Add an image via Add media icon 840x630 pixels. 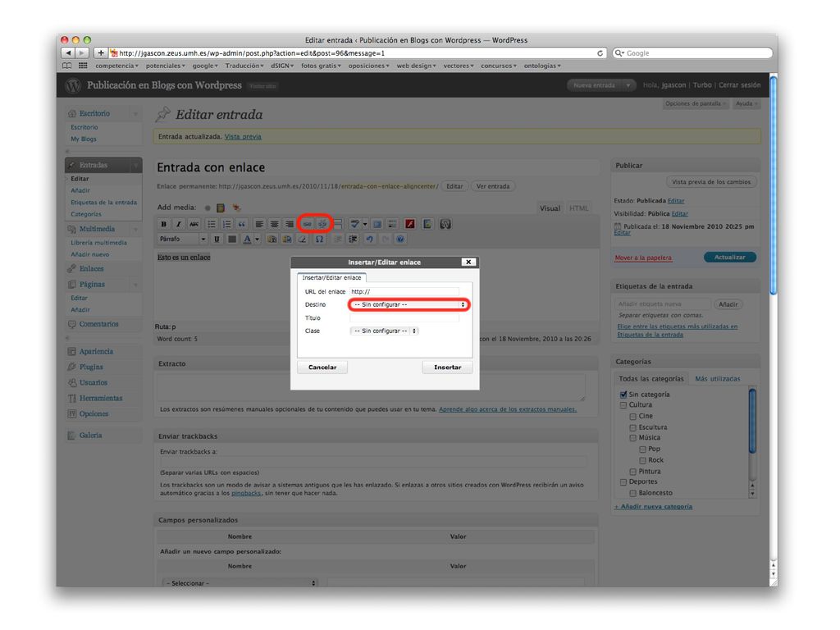point(208,208)
